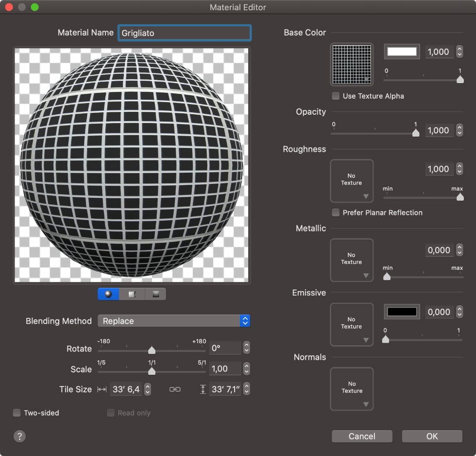This screenshot has width=476, height=456.
Task: Click the Material Name text field
Action: [x=185, y=33]
